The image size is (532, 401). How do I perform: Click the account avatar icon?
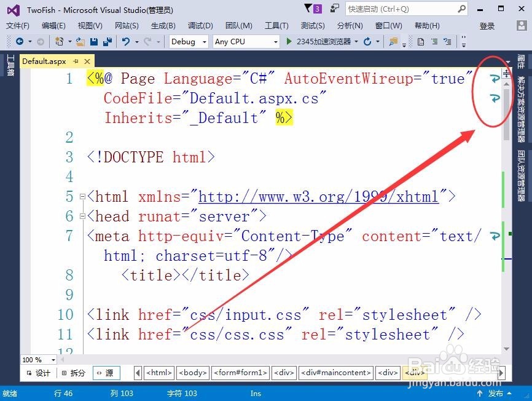[x=522, y=25]
